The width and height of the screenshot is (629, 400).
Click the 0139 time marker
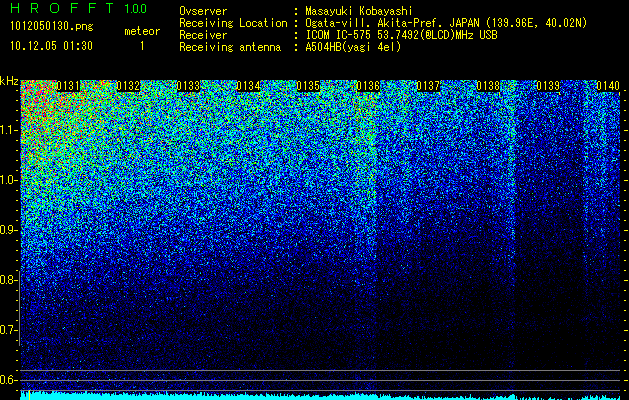click(x=548, y=86)
